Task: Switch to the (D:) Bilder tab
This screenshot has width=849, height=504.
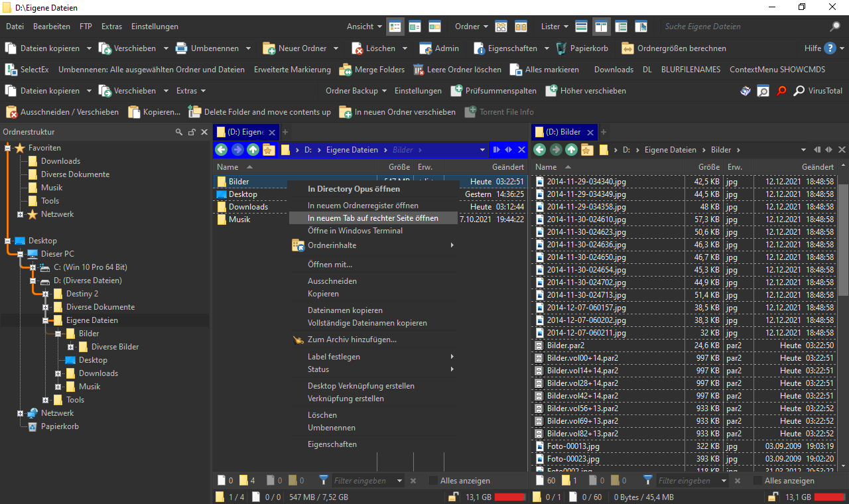Action: 564,132
